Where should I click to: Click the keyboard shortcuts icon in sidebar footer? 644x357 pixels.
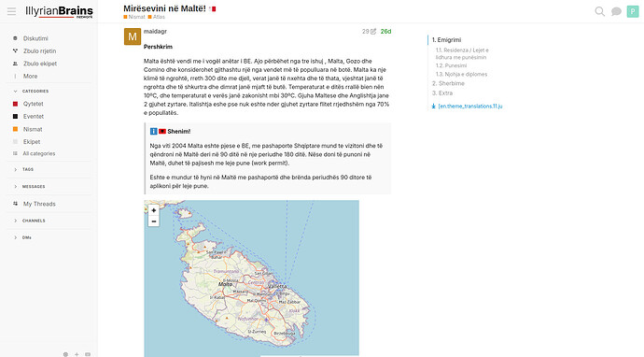tap(88, 354)
